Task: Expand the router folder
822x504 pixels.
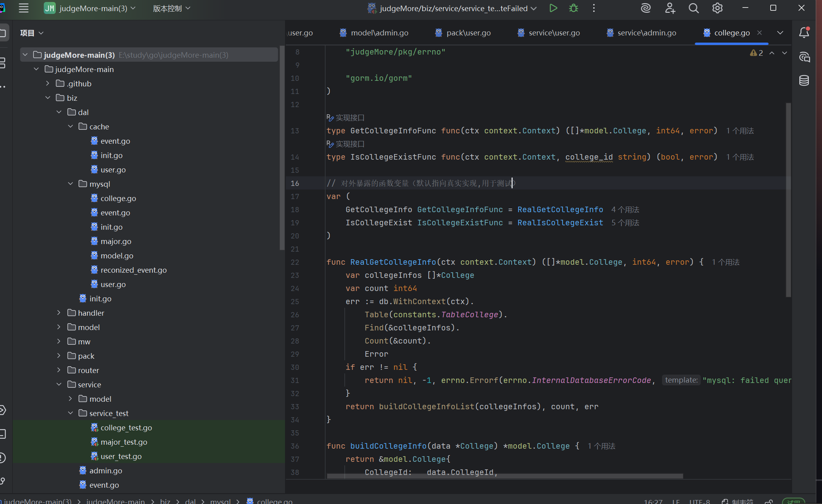Action: [x=59, y=370]
